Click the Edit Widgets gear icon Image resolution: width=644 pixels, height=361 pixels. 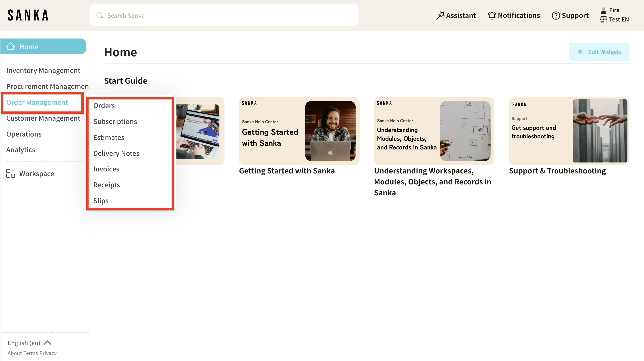tap(580, 52)
